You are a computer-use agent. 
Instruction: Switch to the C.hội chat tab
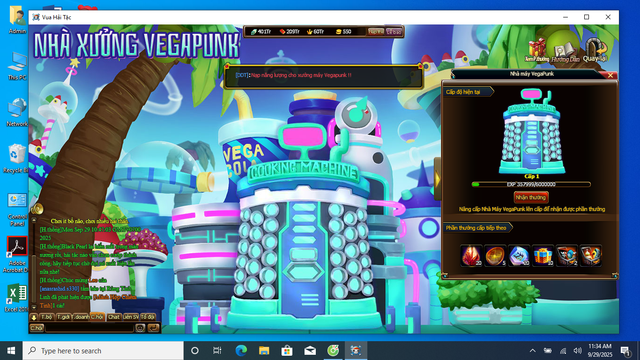coord(97,317)
